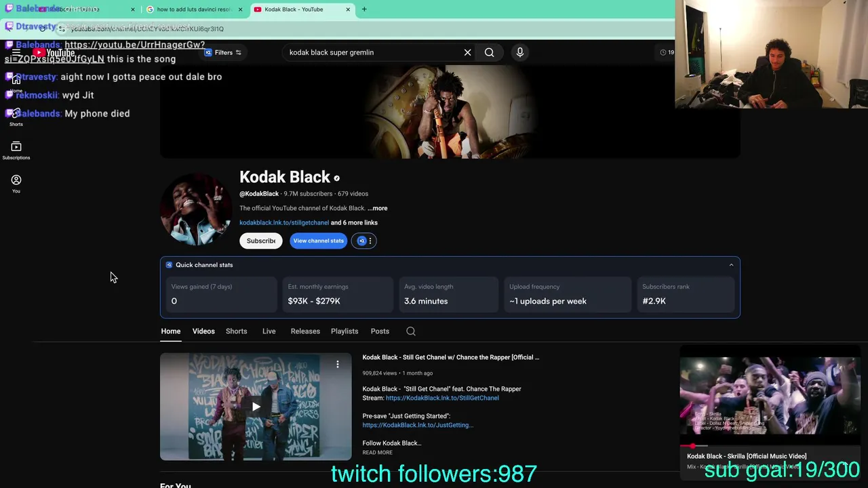Viewport: 868px width, 488px height.
Task: Open the You section in sidebar
Action: click(x=16, y=184)
